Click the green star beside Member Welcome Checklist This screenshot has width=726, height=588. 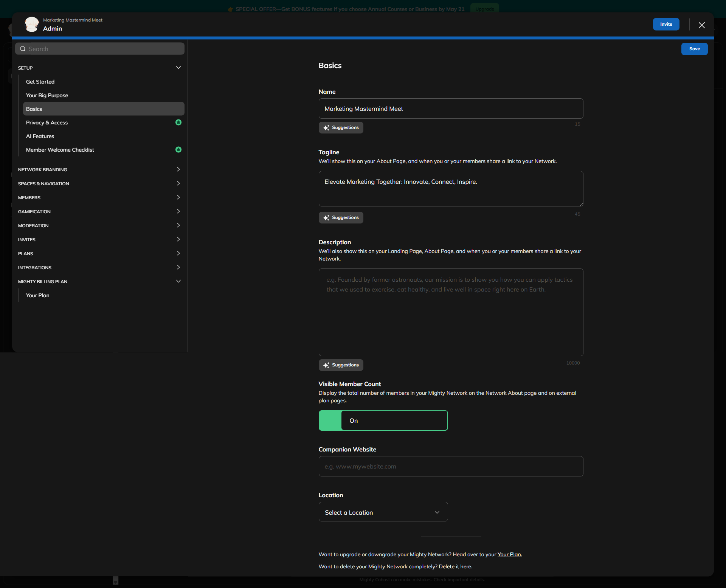click(178, 150)
